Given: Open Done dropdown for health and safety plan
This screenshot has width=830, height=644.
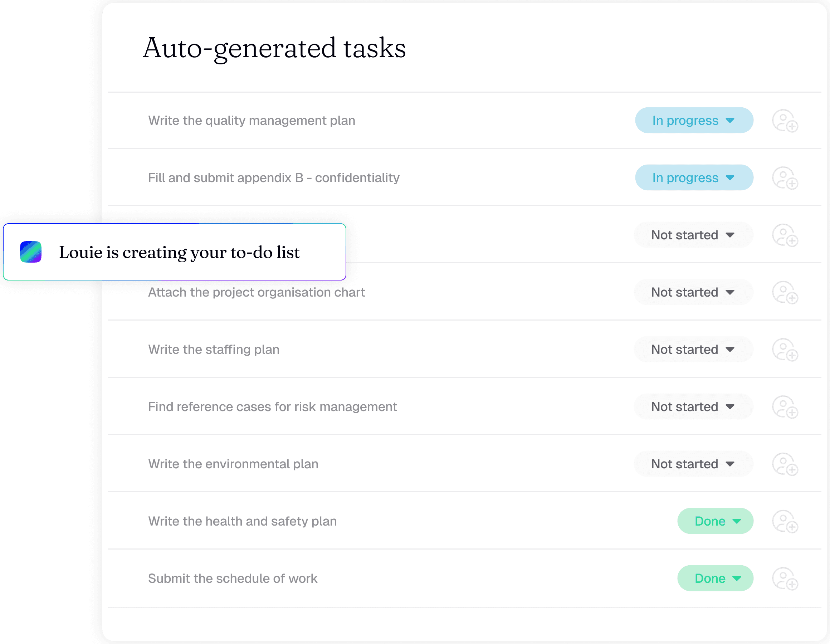Looking at the screenshot, I should [715, 521].
